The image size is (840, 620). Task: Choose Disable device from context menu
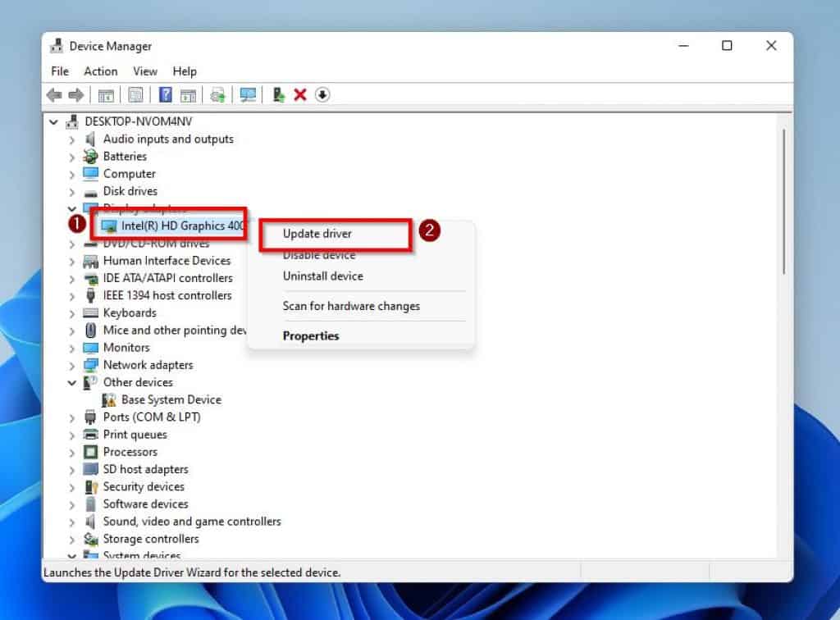319,255
